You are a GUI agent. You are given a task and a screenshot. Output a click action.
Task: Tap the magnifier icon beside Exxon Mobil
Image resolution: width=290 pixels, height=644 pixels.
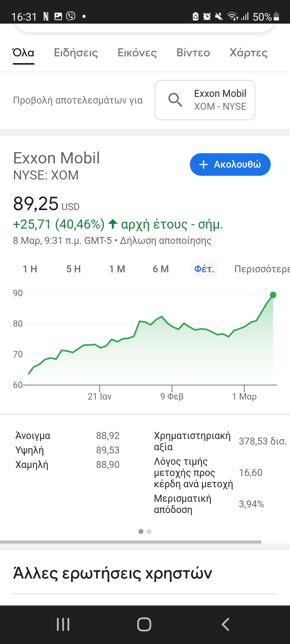click(175, 100)
